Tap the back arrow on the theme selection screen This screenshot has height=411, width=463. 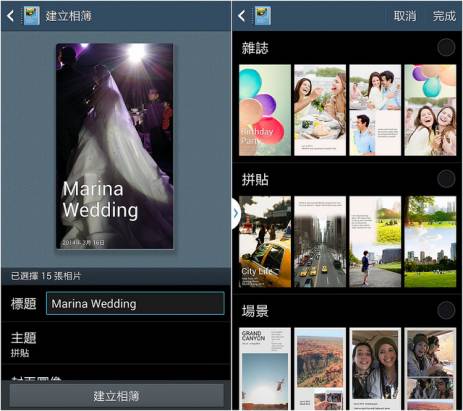pos(242,16)
